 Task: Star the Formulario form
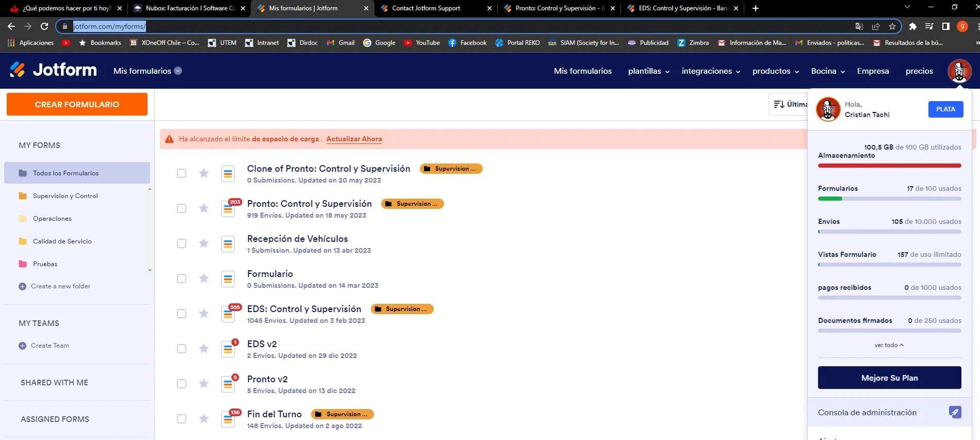204,279
